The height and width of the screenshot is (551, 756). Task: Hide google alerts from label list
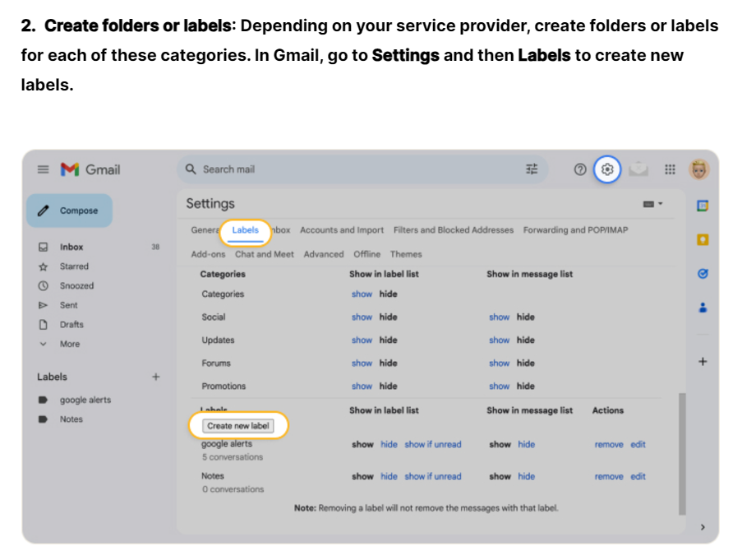[389, 444]
